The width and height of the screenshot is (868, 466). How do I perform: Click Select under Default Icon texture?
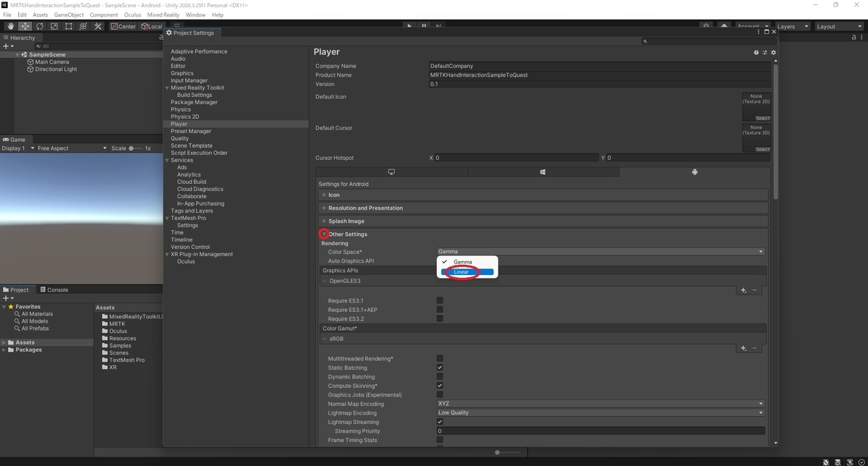tap(762, 119)
